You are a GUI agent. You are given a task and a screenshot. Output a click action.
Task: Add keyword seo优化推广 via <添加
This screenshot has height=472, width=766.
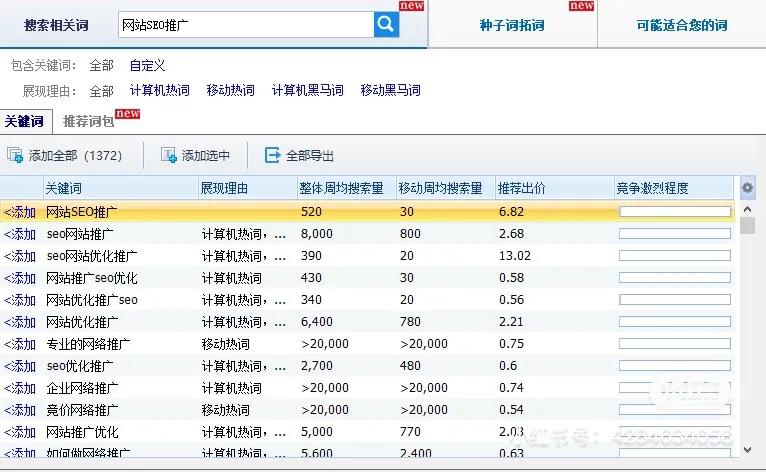20,366
